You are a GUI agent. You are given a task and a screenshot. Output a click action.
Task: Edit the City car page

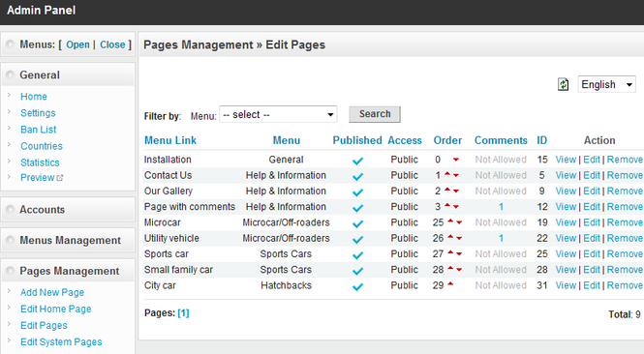tap(592, 285)
